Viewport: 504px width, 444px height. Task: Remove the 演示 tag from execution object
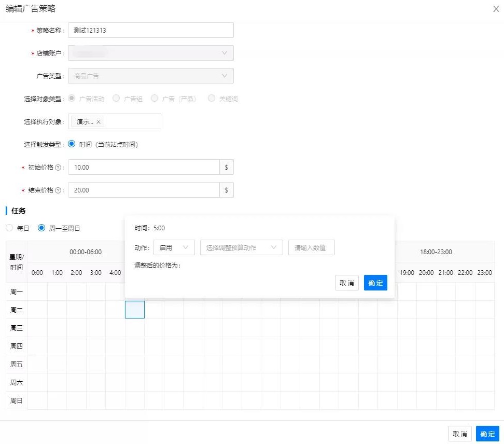pos(99,122)
